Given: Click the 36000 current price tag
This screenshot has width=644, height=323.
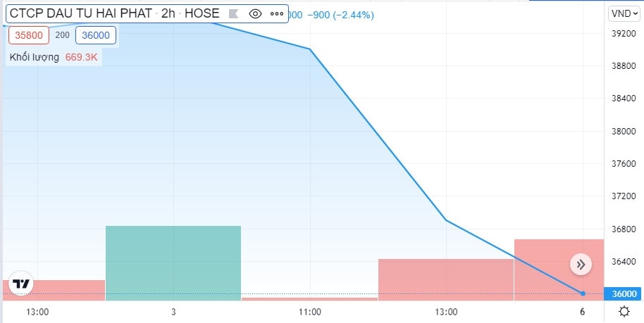Looking at the screenshot, I should point(624,294).
